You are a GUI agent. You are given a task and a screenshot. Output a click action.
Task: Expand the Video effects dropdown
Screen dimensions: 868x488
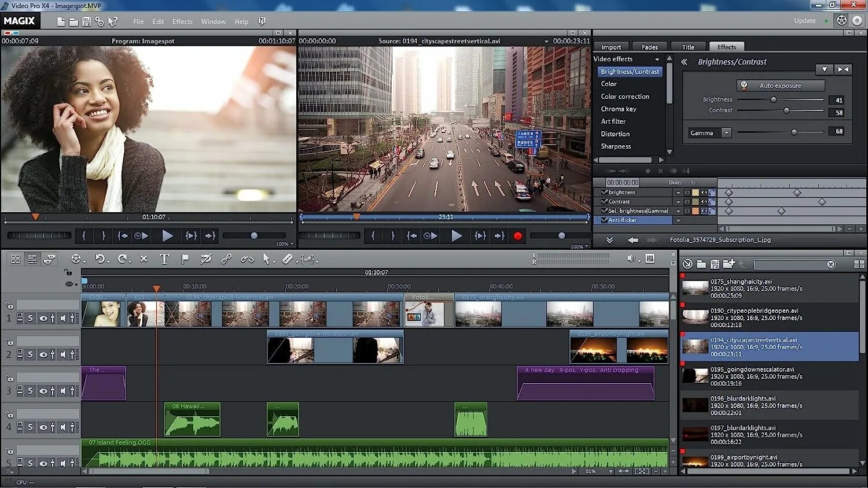(x=657, y=60)
